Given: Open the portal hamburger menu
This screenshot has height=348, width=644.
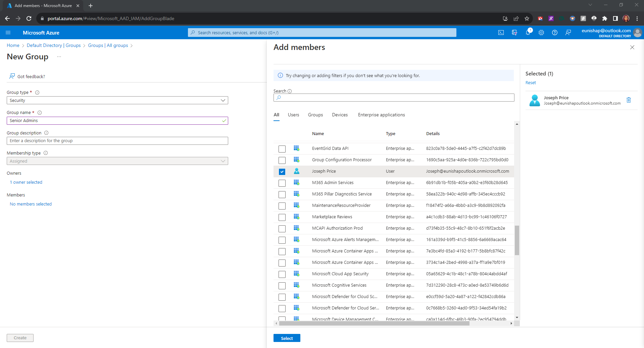Looking at the screenshot, I should 8,33.
